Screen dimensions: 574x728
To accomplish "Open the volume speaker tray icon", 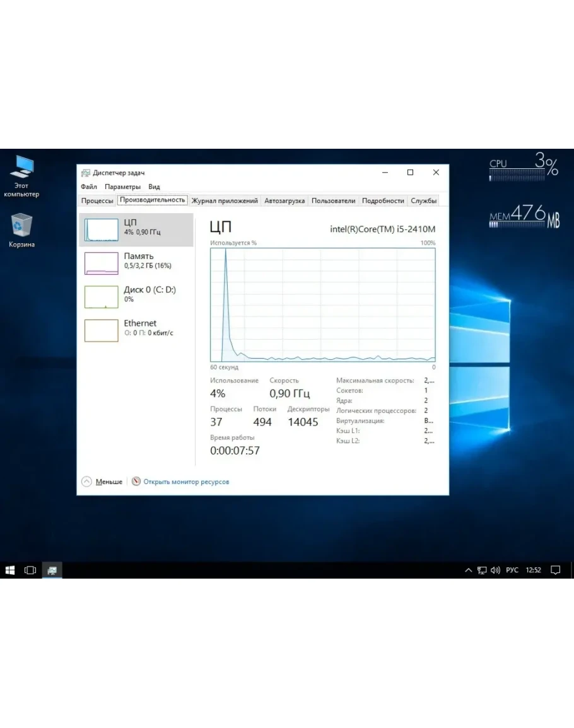I will (495, 570).
